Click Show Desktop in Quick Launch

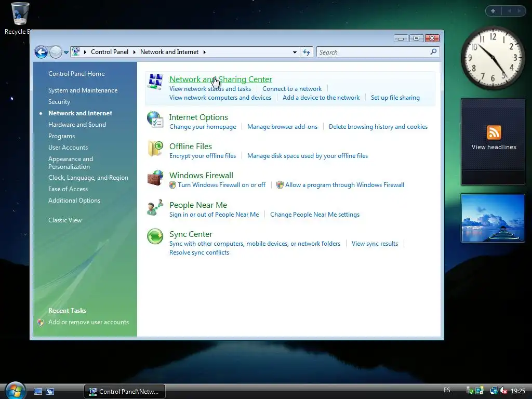38,392
